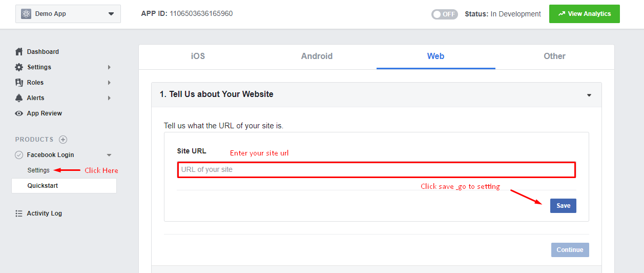Switch to the Android tab
This screenshot has height=273, width=644.
tap(317, 56)
